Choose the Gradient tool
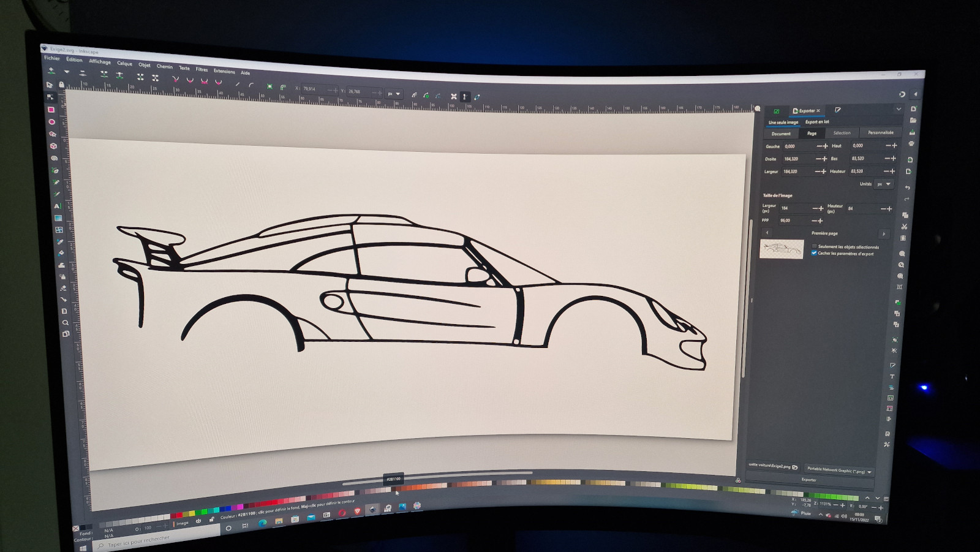 [x=58, y=217]
